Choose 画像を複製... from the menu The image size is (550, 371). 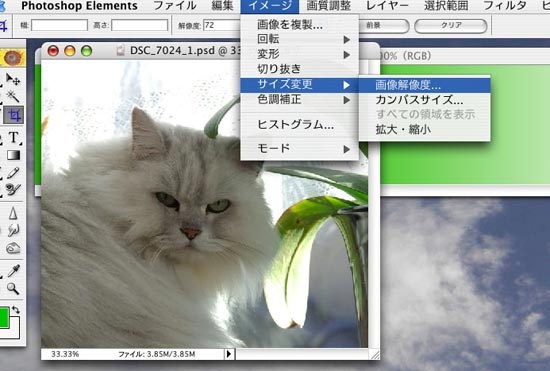point(300,25)
